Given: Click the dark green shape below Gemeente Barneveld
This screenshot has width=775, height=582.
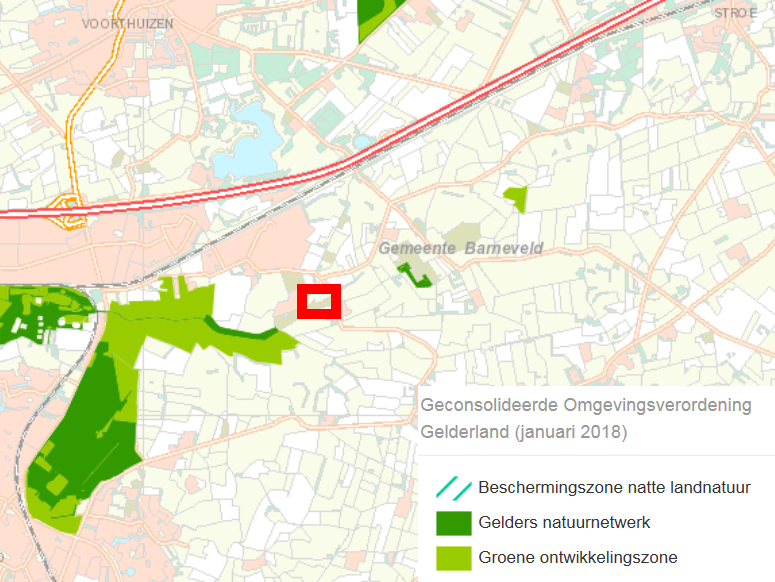Looking at the screenshot, I should [x=415, y=276].
